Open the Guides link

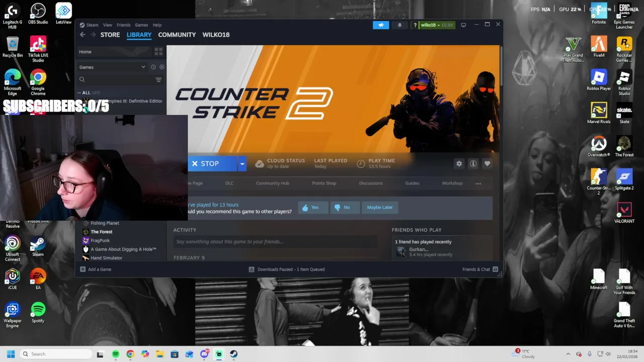[x=412, y=183]
